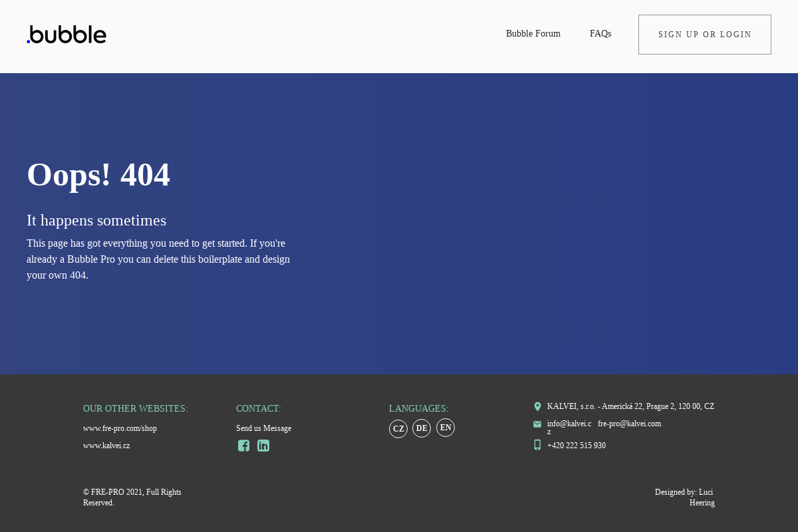This screenshot has width=798, height=532.
Task: Click the map pin location icon
Action: click(x=537, y=406)
